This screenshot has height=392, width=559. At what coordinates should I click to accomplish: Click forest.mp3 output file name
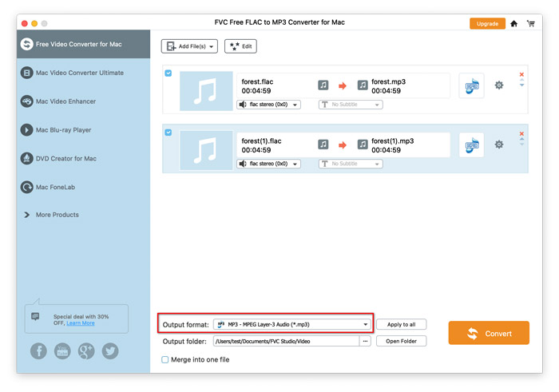(x=389, y=81)
